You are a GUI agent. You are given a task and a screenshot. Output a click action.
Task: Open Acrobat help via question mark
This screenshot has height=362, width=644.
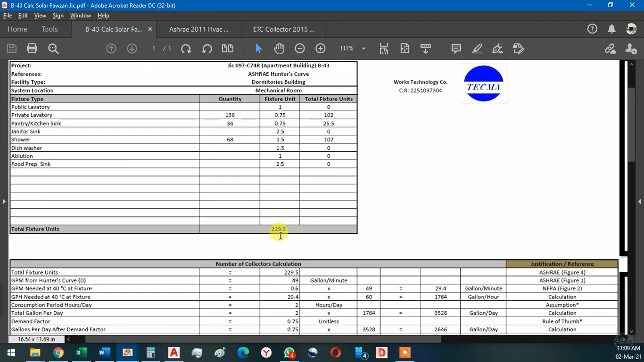(x=592, y=29)
